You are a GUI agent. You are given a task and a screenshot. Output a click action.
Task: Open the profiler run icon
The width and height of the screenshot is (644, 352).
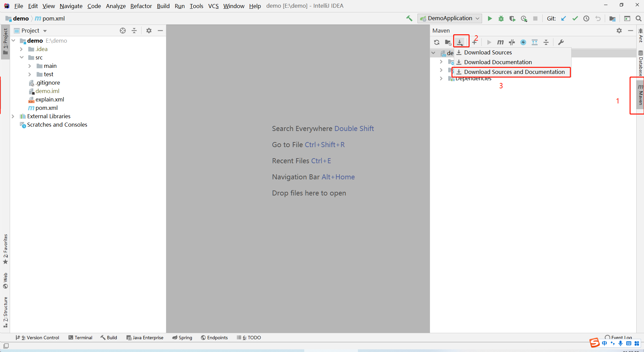524,18
